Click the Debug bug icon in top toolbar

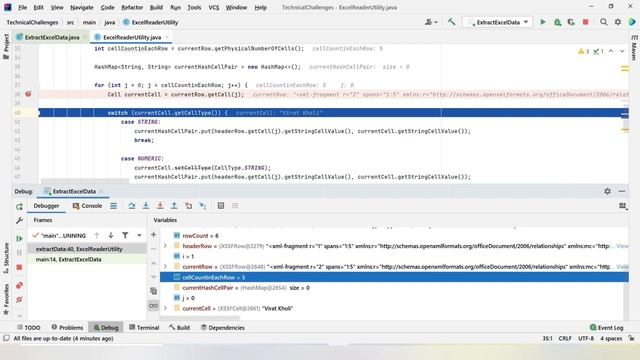(x=557, y=22)
